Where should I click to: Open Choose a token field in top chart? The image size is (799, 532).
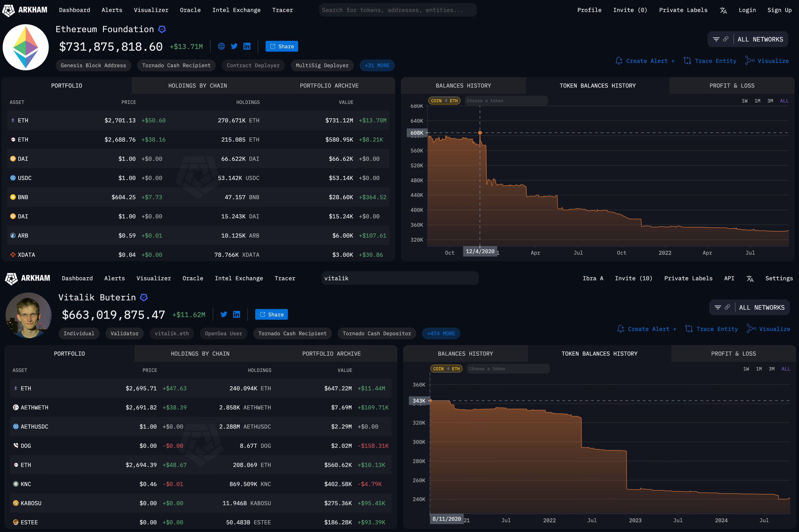tap(506, 101)
